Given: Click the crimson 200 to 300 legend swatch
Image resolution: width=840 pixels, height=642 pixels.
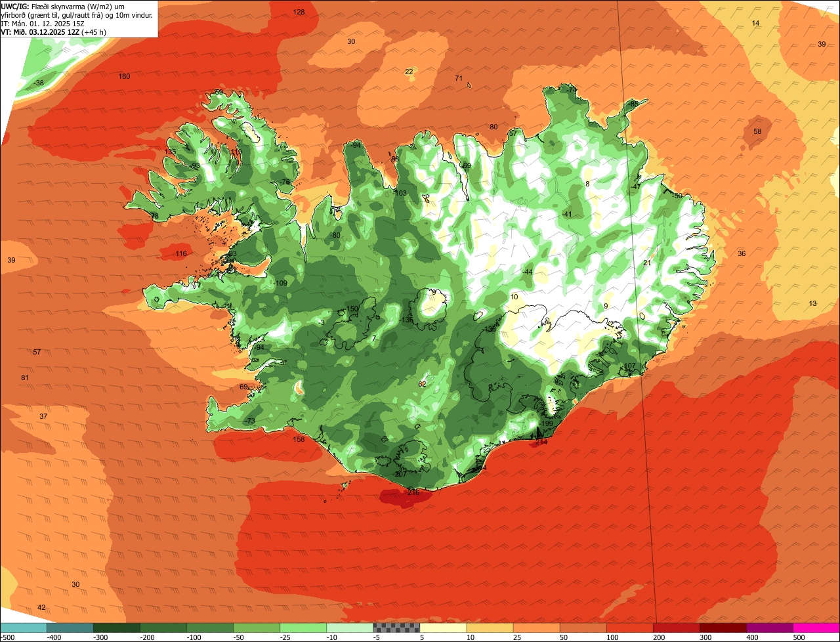Looking at the screenshot, I should pyautogui.click(x=676, y=628).
